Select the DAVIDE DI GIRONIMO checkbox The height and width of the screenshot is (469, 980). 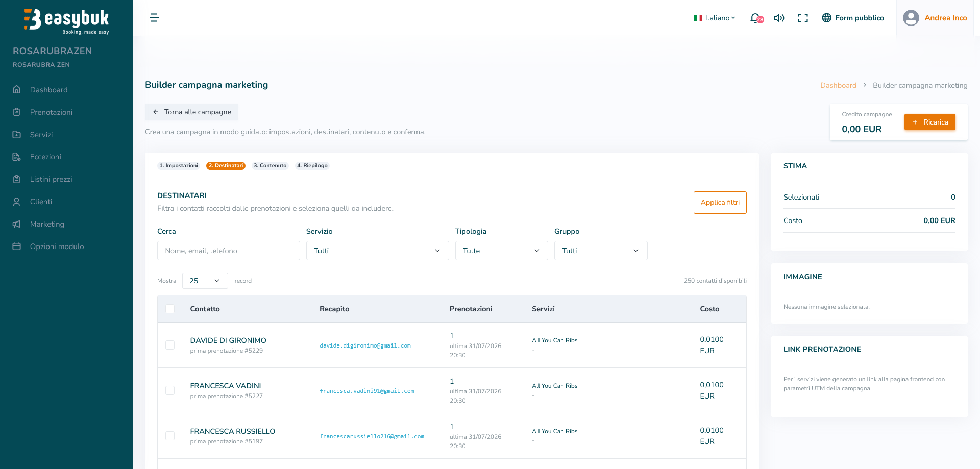(170, 345)
